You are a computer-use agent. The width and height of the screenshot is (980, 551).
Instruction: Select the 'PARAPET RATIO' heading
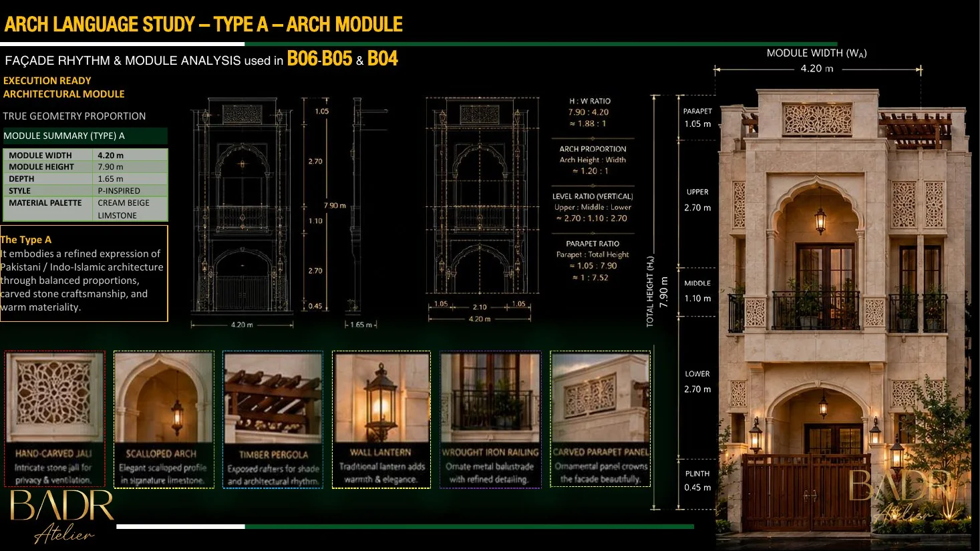pyautogui.click(x=593, y=244)
